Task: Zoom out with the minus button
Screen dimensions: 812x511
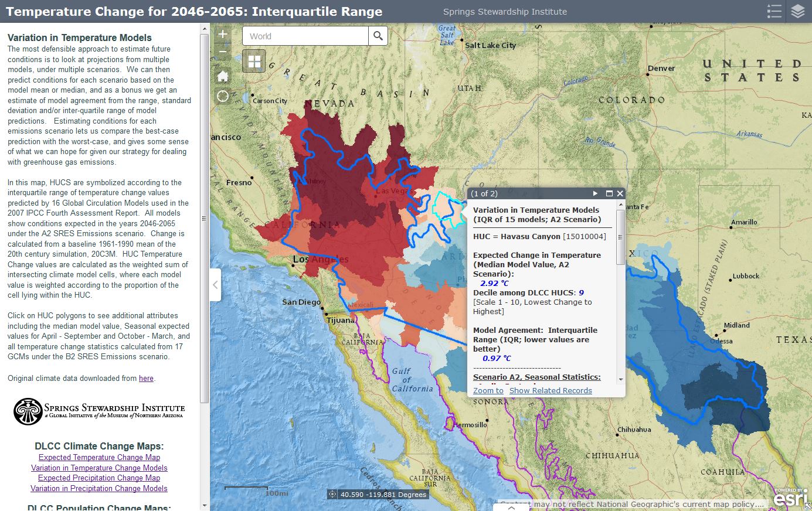Action: click(223, 52)
